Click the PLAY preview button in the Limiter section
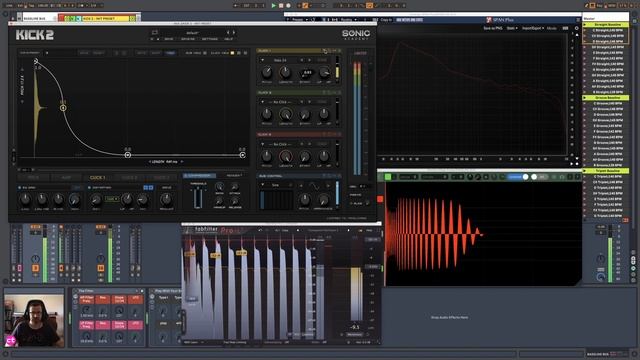This screenshot has height=360, width=640. 357,203
